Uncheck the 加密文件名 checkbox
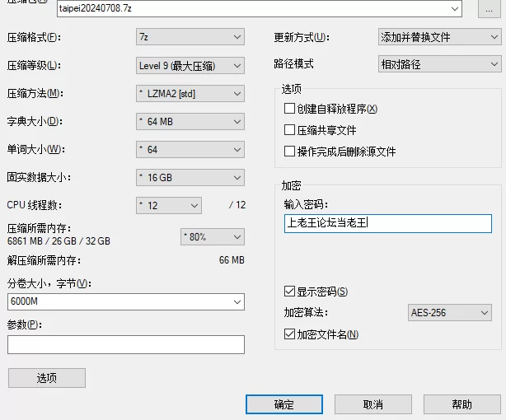 (289, 334)
